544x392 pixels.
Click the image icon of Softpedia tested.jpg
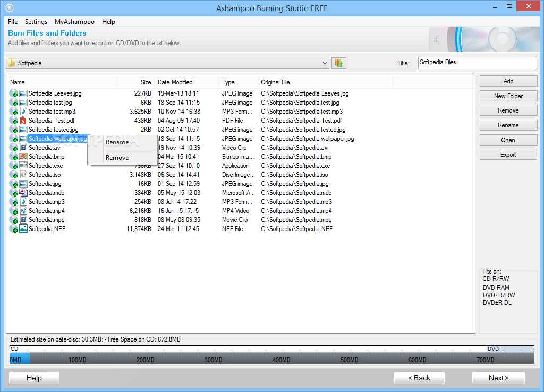pyautogui.click(x=23, y=130)
